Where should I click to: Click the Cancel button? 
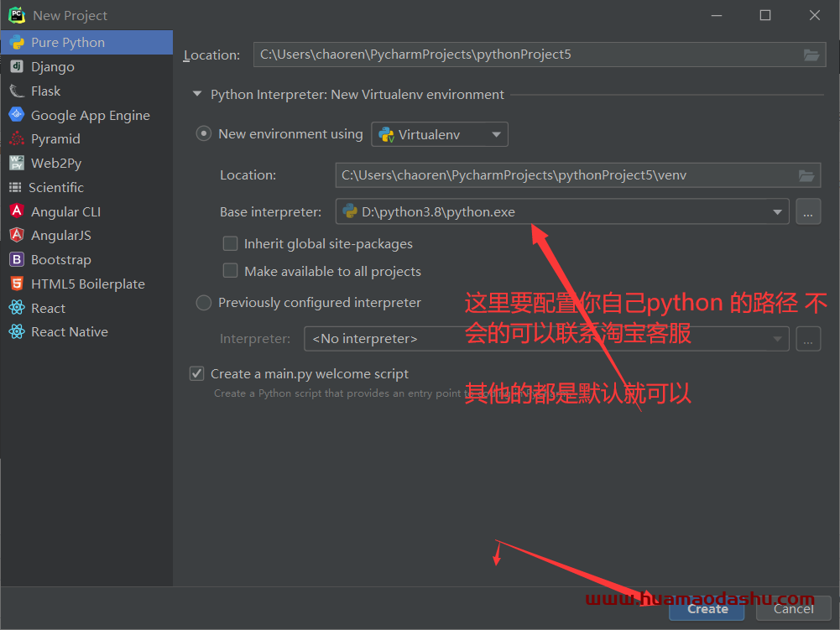click(x=793, y=608)
